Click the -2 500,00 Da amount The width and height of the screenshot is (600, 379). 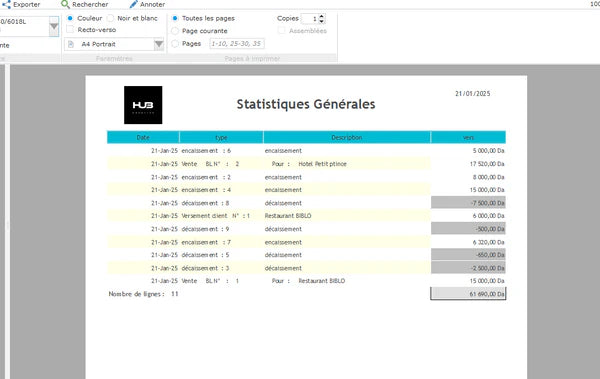point(487,268)
